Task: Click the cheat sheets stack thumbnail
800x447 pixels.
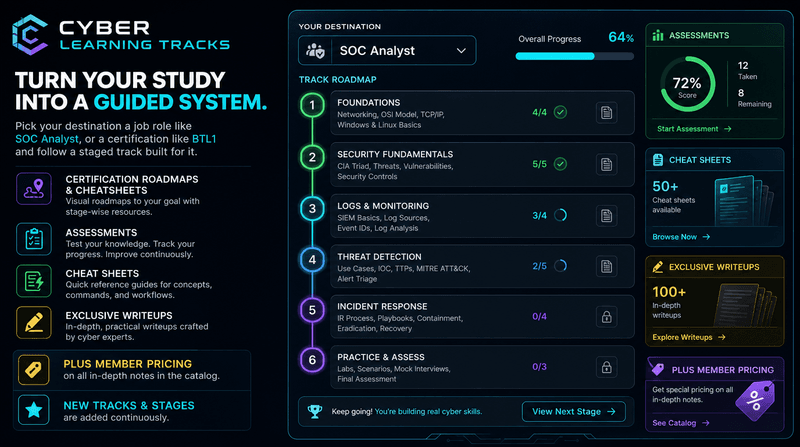Action: click(x=744, y=201)
